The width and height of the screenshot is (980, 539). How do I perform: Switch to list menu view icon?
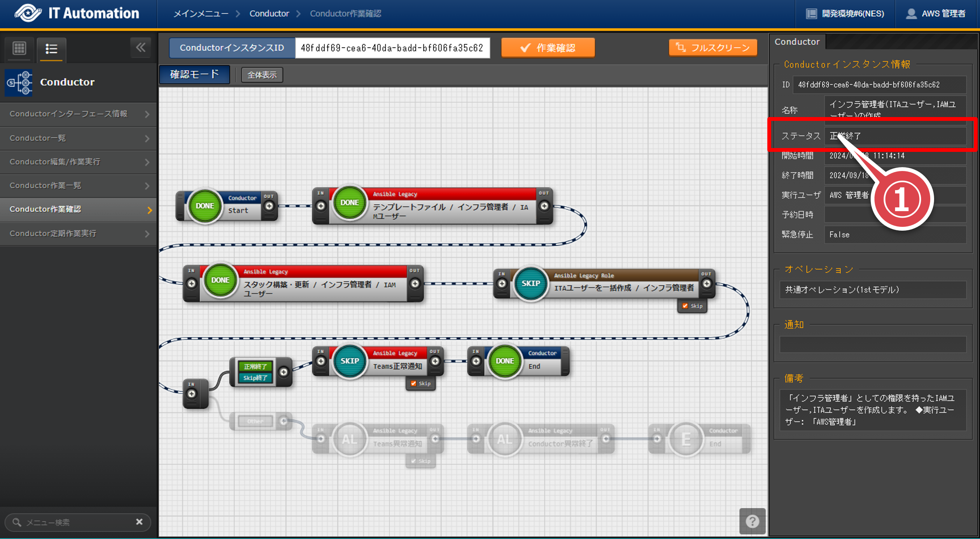pos(51,49)
